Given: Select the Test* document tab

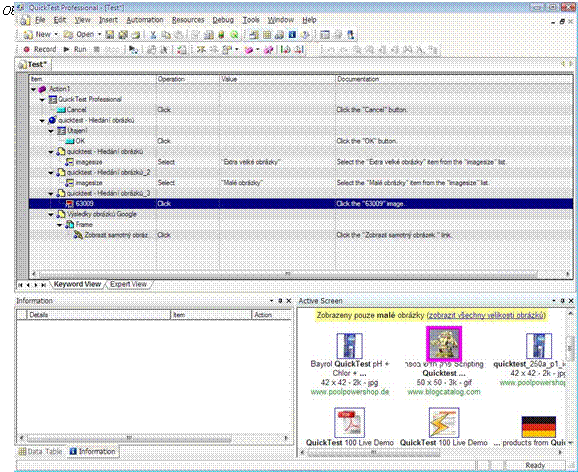Looking at the screenshot, I should coord(34,65).
